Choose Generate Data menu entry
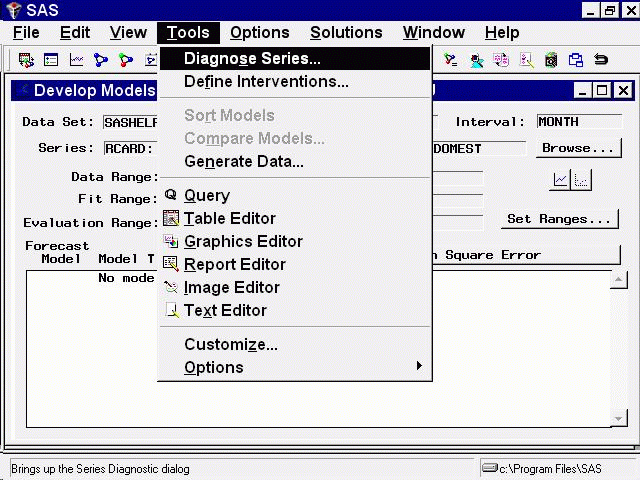The width and height of the screenshot is (640, 480). pos(295,162)
